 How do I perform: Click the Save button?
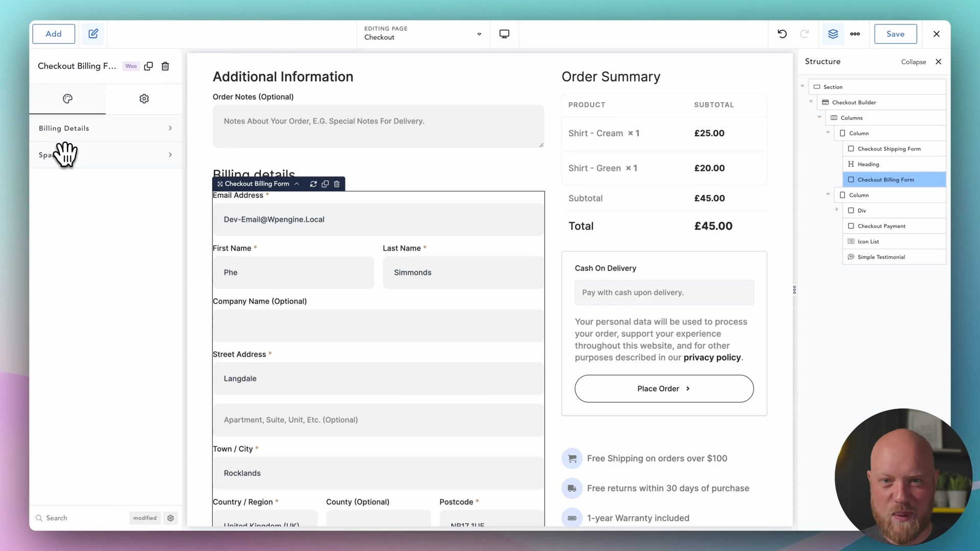[x=895, y=34]
